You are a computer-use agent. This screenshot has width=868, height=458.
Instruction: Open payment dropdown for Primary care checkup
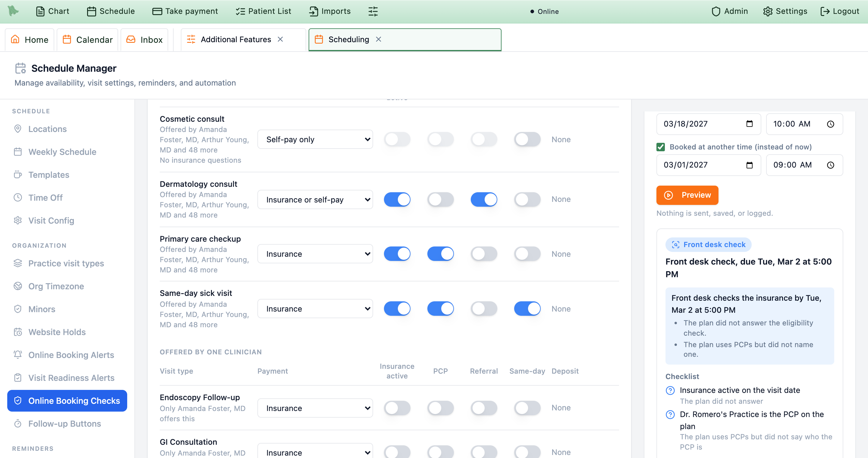(315, 254)
